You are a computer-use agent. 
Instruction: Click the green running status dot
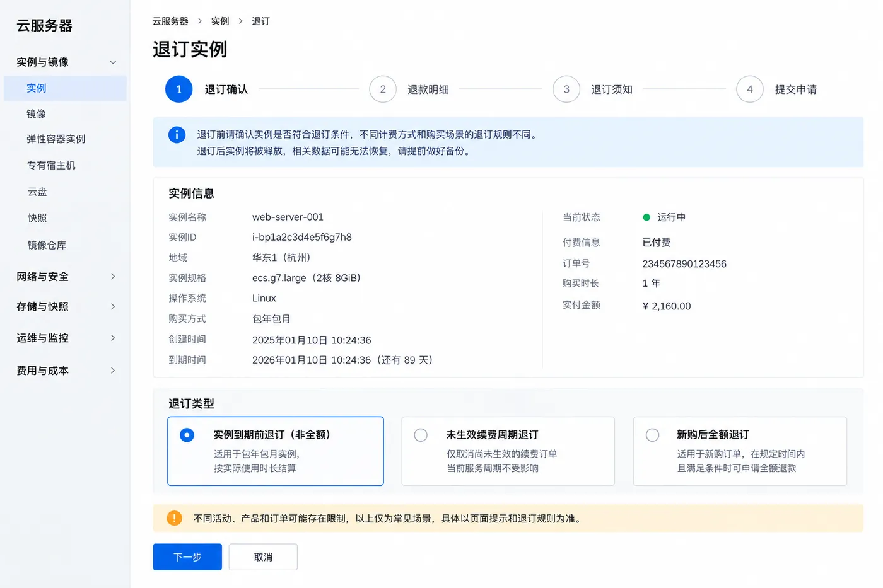(x=646, y=217)
